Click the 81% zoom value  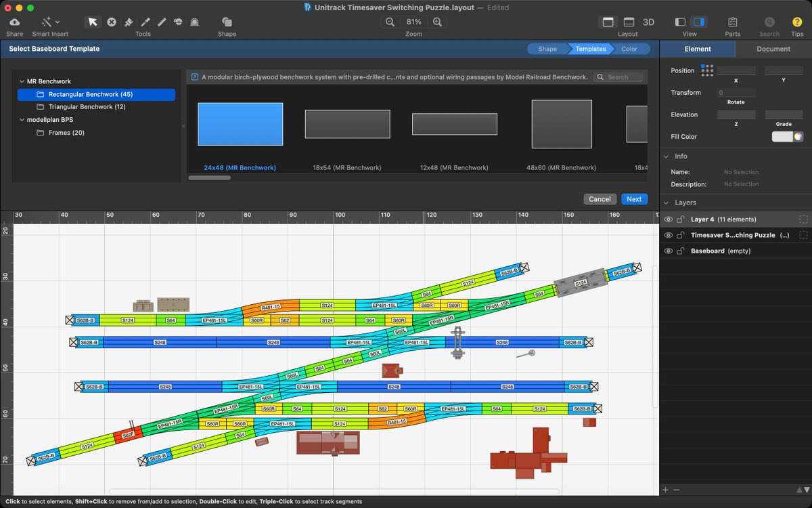[x=414, y=22]
